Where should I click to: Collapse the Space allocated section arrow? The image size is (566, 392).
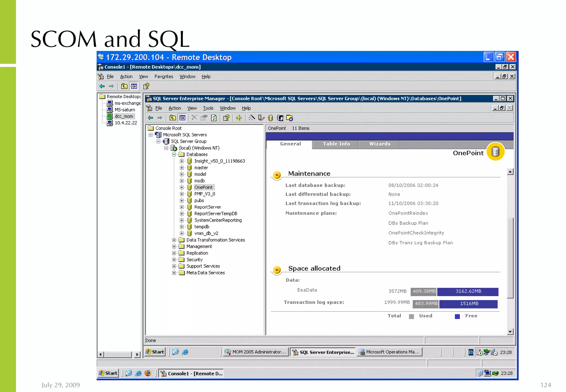(x=277, y=270)
